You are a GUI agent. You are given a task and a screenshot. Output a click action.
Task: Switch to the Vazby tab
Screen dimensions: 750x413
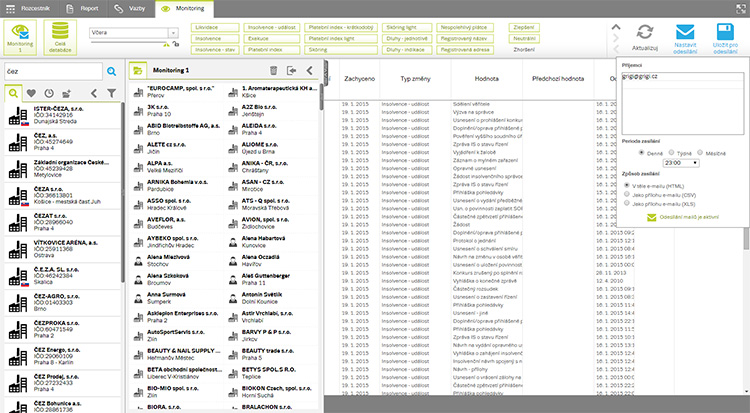[x=130, y=9]
